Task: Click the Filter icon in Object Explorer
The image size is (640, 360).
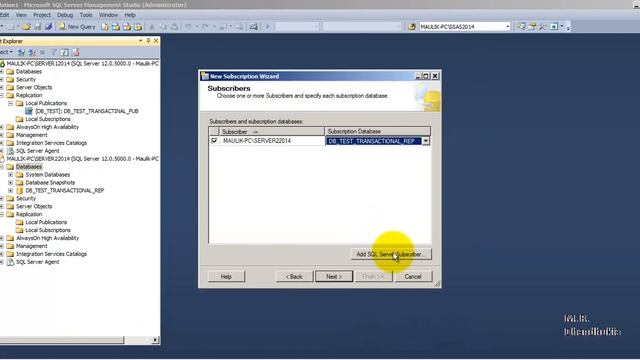Action: 54,52
